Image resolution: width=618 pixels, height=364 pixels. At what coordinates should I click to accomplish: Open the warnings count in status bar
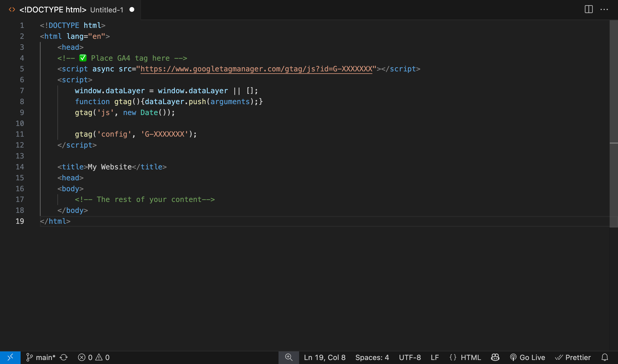tap(102, 357)
